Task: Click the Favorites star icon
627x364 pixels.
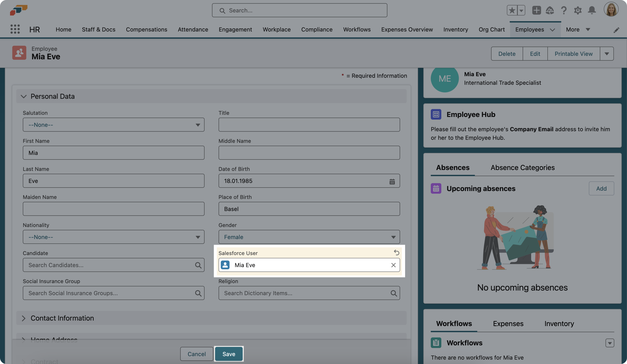Action: 512,10
